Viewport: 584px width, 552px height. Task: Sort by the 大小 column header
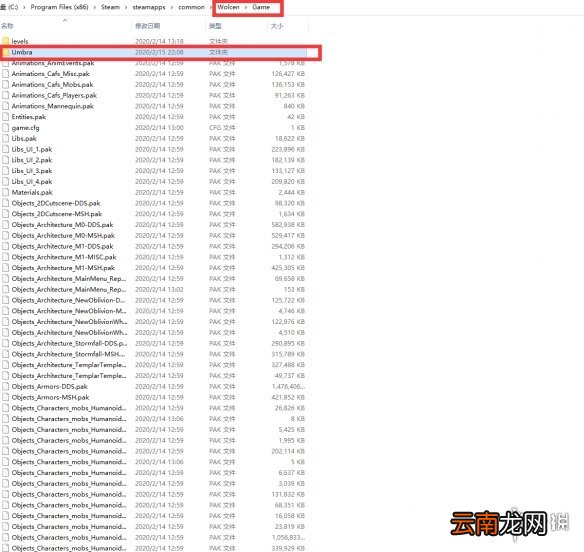[x=277, y=26]
